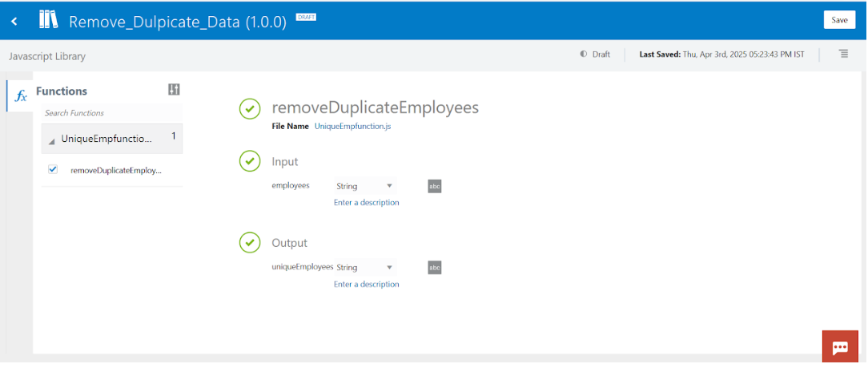Click the Search Functions field
868x368 pixels.
[x=111, y=113]
